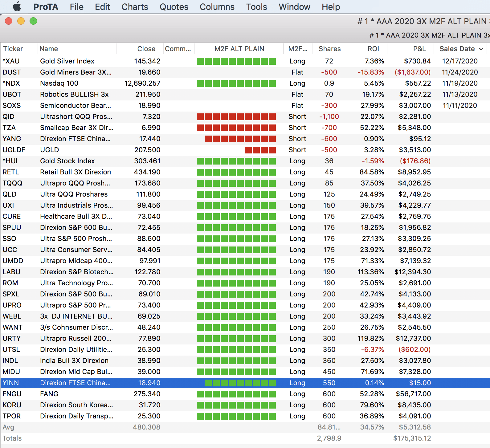Click 'India Bull 3X Direxion' name
This screenshot has width=490, height=448.
(74, 360)
